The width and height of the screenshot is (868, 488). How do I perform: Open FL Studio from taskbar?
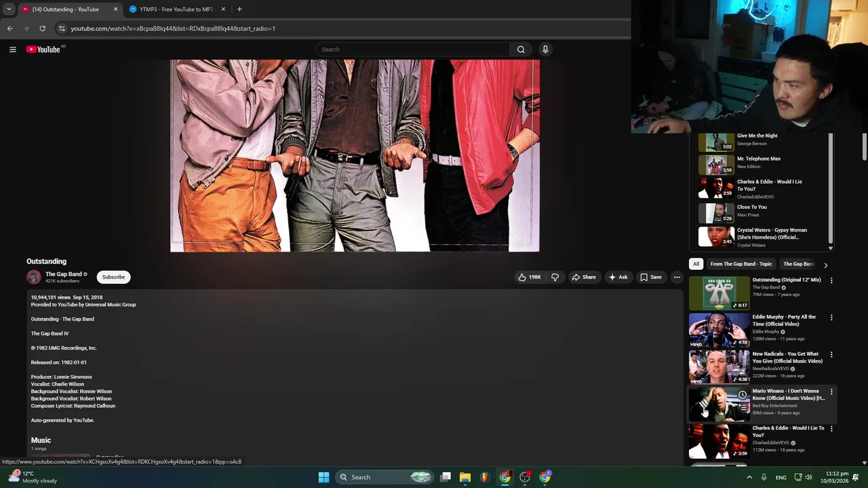(485, 477)
